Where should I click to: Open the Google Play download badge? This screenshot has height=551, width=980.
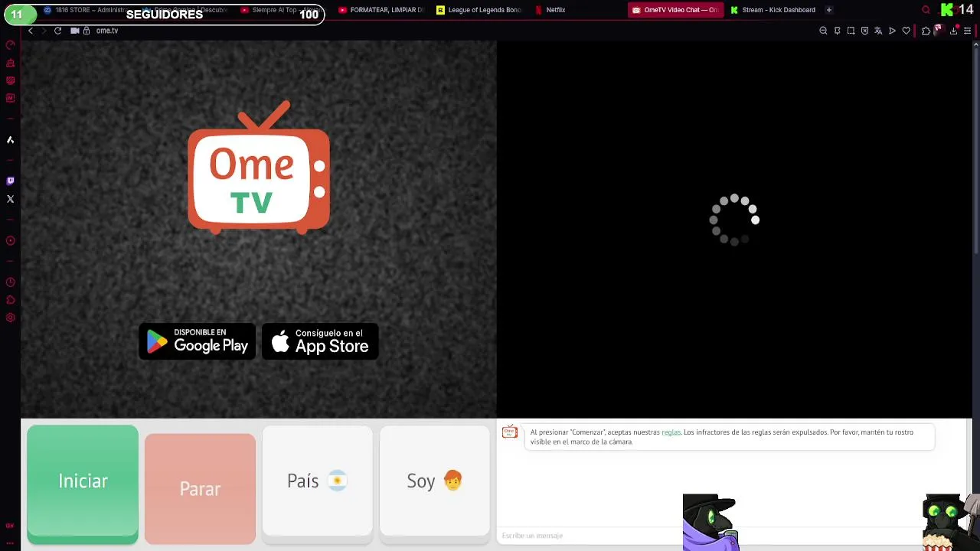[x=197, y=342]
